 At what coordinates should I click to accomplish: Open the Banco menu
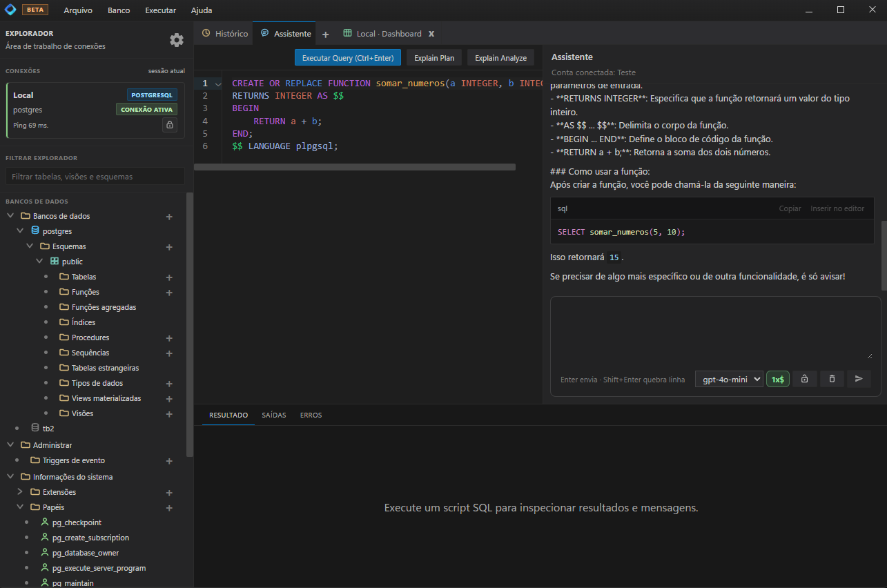[118, 10]
